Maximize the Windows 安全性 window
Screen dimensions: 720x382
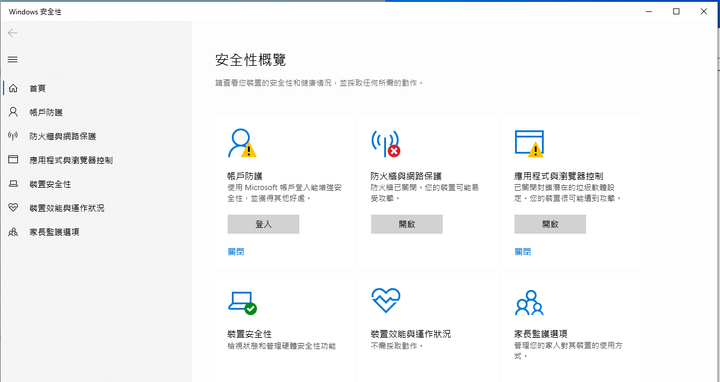click(676, 11)
